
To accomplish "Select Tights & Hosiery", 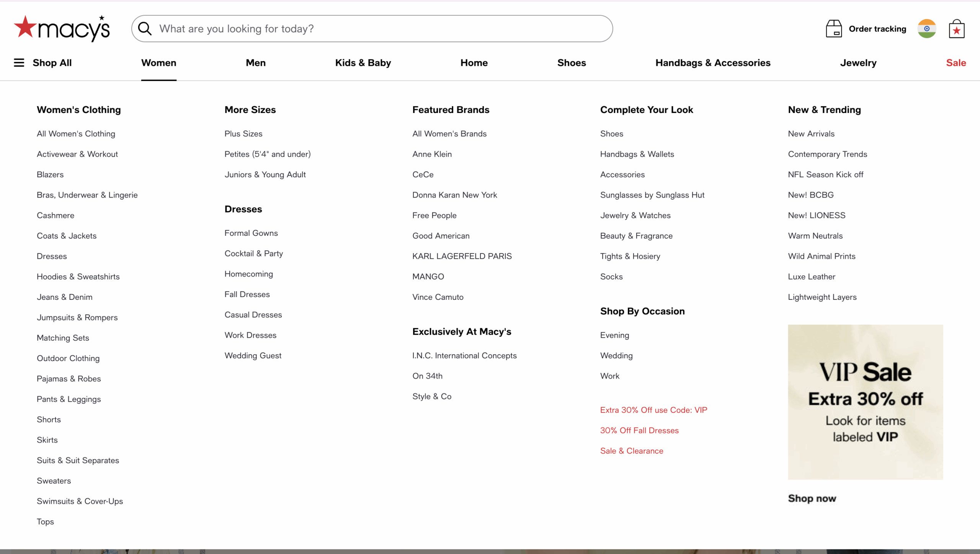I will click(630, 256).
